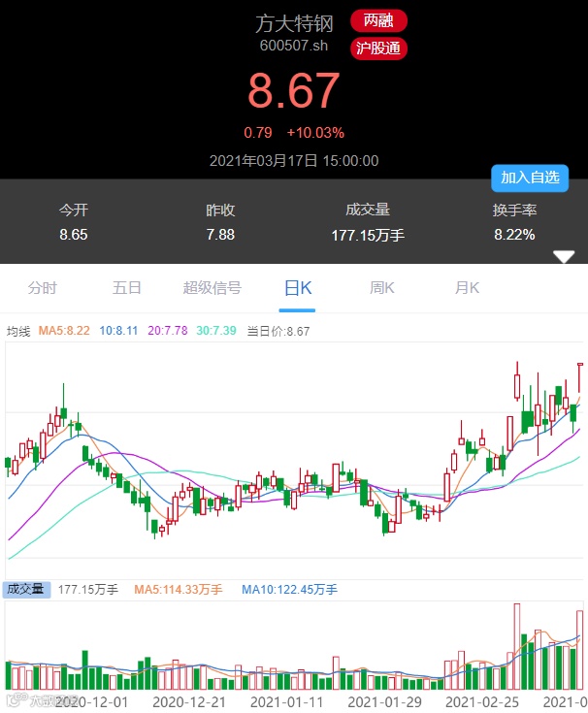Click the tallest red volume bar near 02-25

pyautogui.click(x=516, y=647)
